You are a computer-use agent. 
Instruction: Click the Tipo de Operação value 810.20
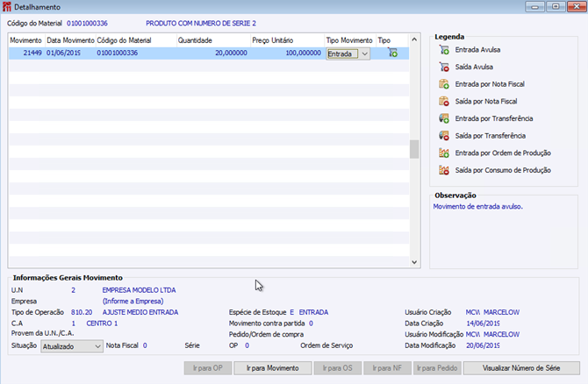click(82, 312)
